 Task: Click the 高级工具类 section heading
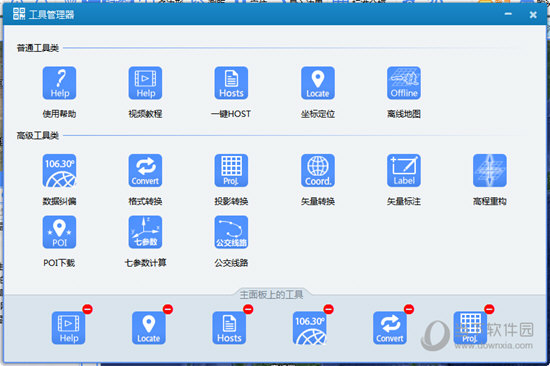[x=38, y=135]
